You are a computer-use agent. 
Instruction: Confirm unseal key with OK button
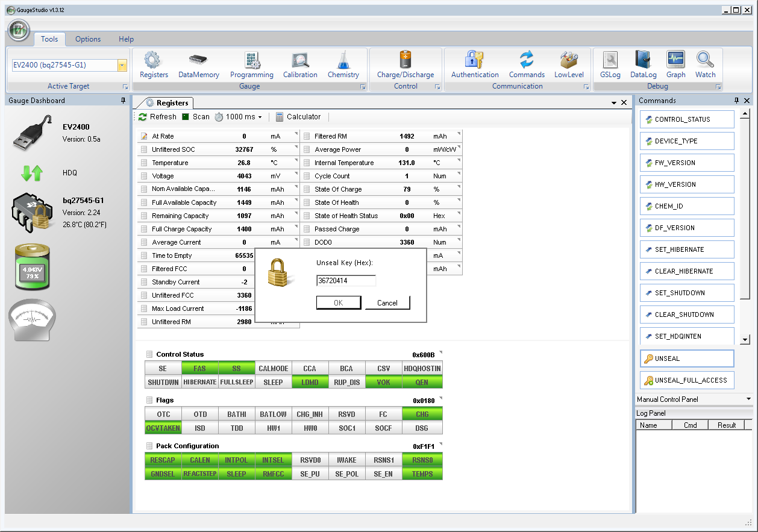[x=339, y=303]
